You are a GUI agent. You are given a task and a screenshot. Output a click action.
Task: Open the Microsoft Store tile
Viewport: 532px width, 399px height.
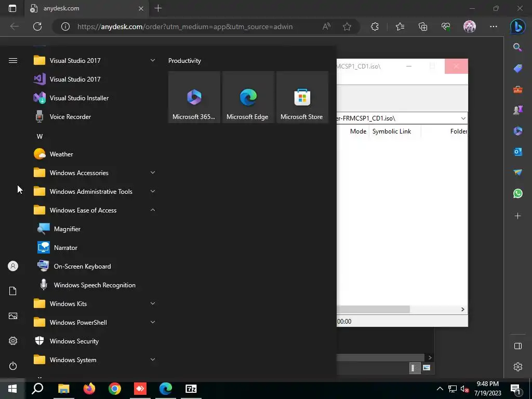[x=302, y=97]
